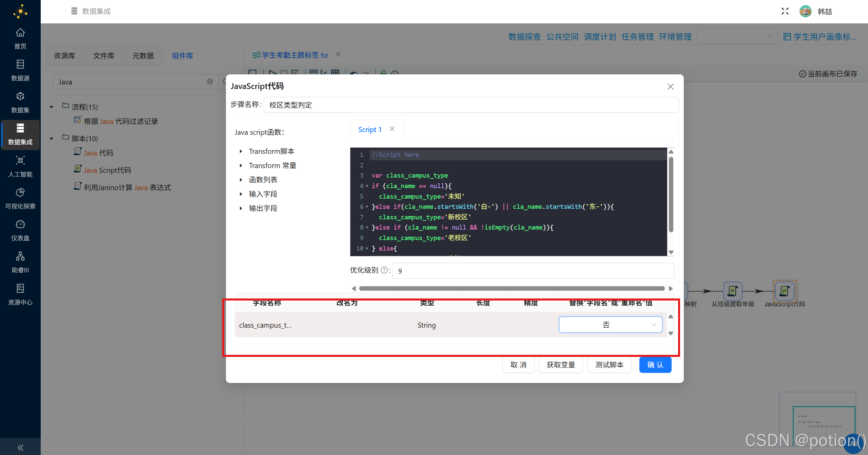Click the fields table scroll-down arrow

tap(671, 333)
